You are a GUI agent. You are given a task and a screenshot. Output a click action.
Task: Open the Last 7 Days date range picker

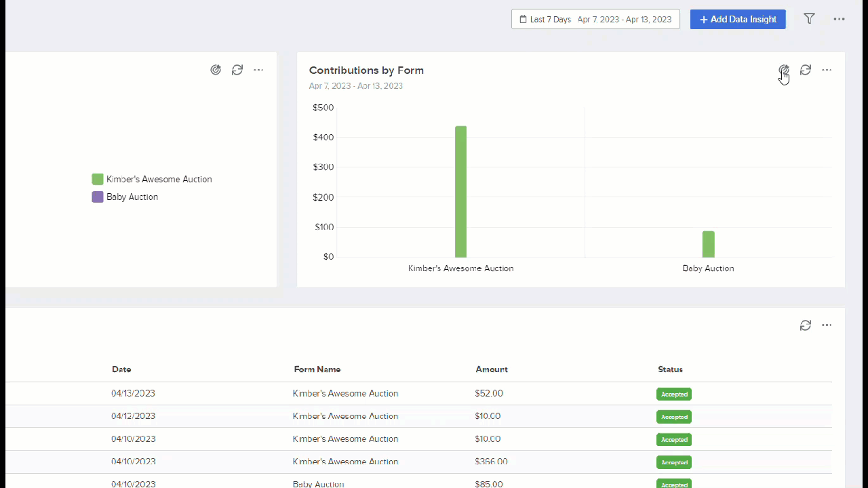pos(595,19)
